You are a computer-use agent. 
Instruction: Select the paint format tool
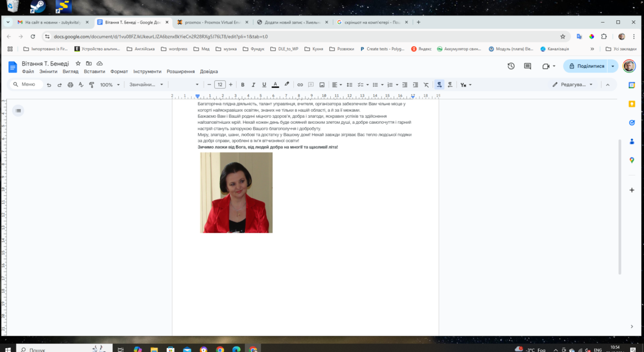point(91,85)
